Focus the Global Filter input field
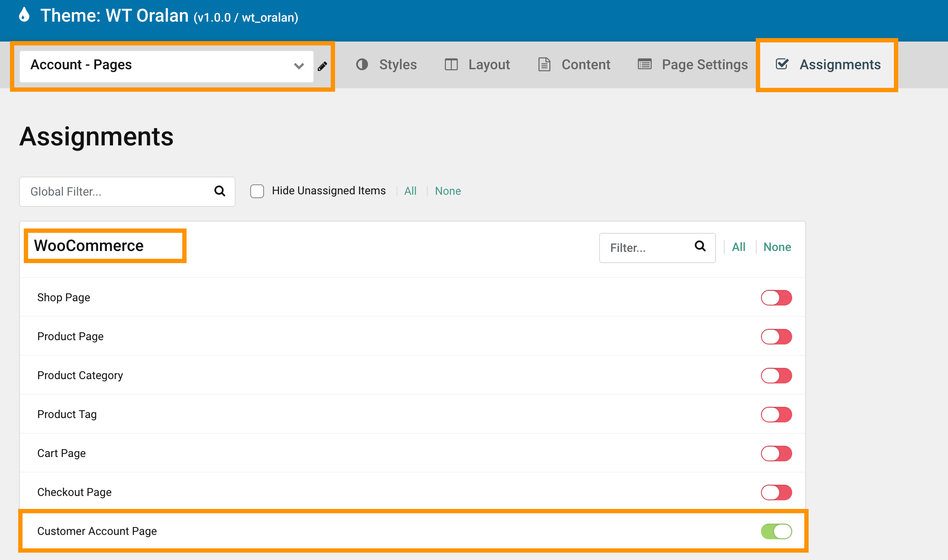Screen dimensions: 948x560 point(117,191)
